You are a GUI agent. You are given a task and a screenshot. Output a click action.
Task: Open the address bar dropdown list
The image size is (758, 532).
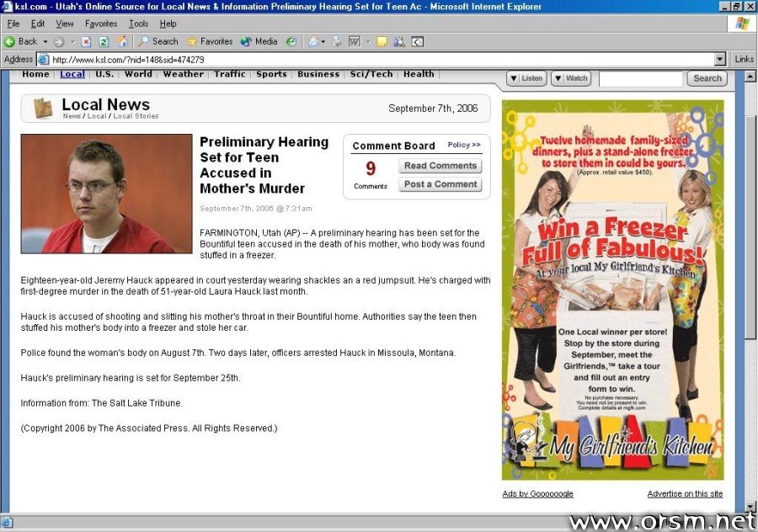(x=720, y=59)
